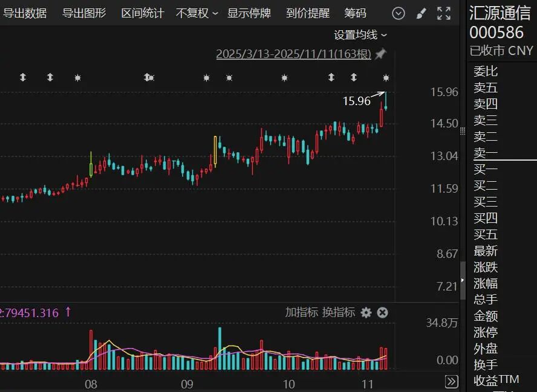The image size is (537, 392).
Task: Open the 筹码 chip distribution menu
Action: point(354,13)
